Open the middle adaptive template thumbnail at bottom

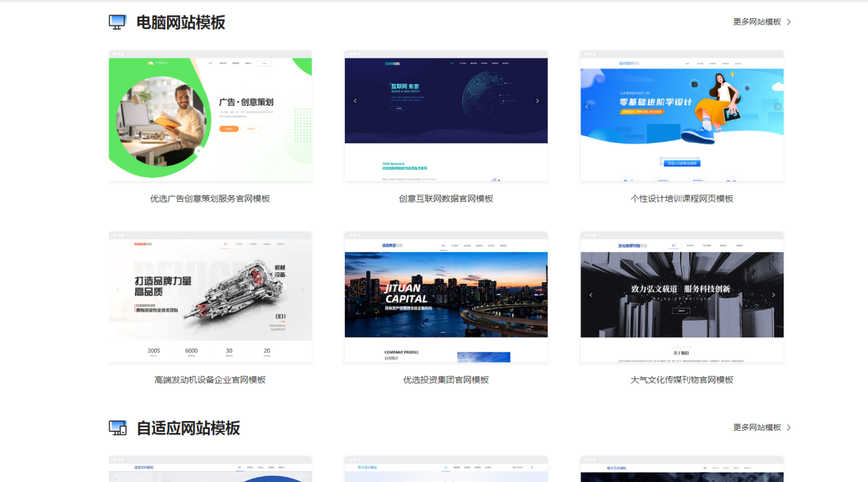tap(446, 469)
